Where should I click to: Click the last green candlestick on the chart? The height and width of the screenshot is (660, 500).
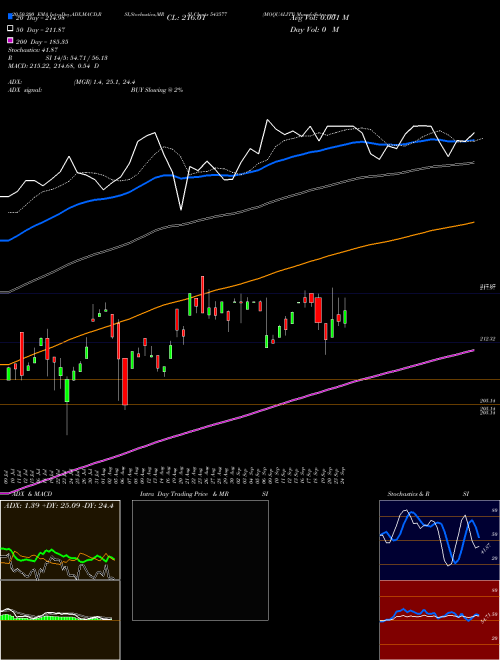tap(345, 317)
